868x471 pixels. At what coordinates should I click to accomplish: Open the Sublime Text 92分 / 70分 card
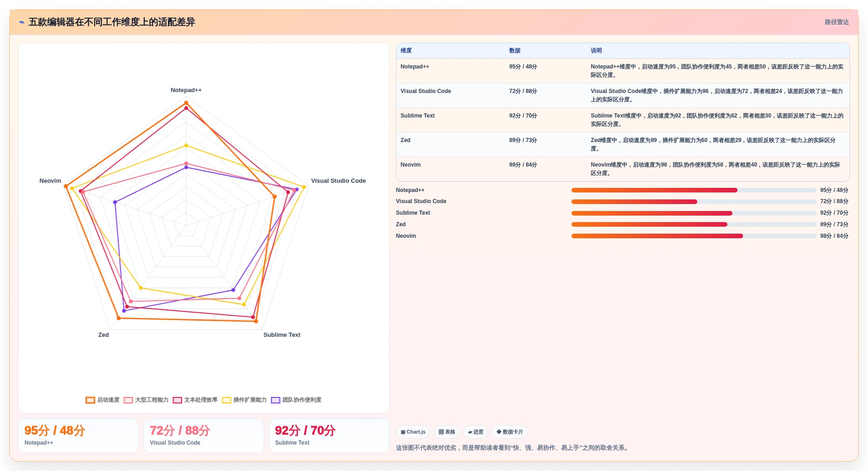click(x=329, y=435)
